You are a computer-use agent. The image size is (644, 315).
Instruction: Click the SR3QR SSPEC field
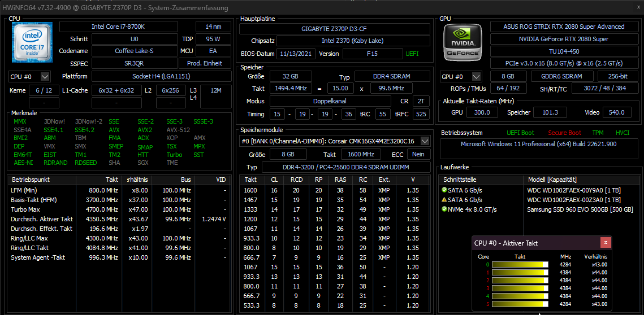135,63
